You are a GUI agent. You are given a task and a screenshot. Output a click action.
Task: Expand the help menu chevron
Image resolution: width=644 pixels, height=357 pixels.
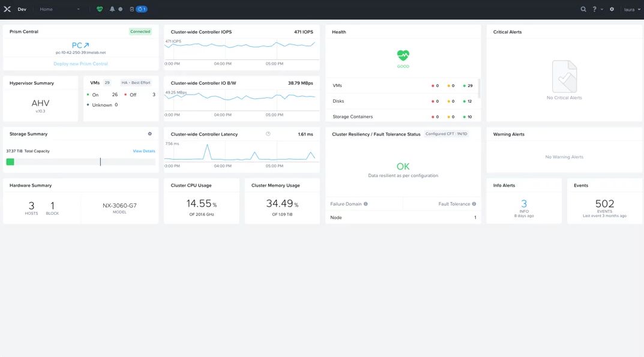pyautogui.click(x=602, y=10)
